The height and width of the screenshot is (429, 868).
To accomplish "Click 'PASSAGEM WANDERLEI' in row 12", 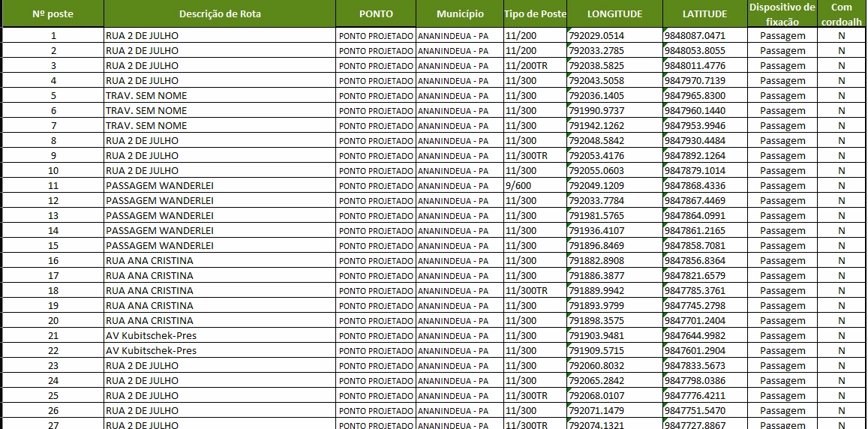I will pyautogui.click(x=220, y=200).
